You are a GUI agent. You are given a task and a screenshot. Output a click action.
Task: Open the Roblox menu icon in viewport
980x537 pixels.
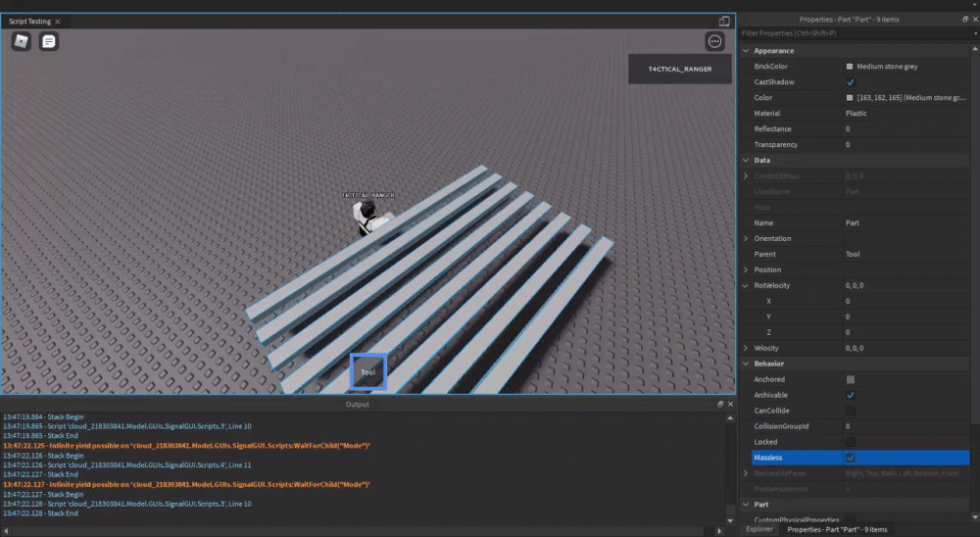pos(22,41)
